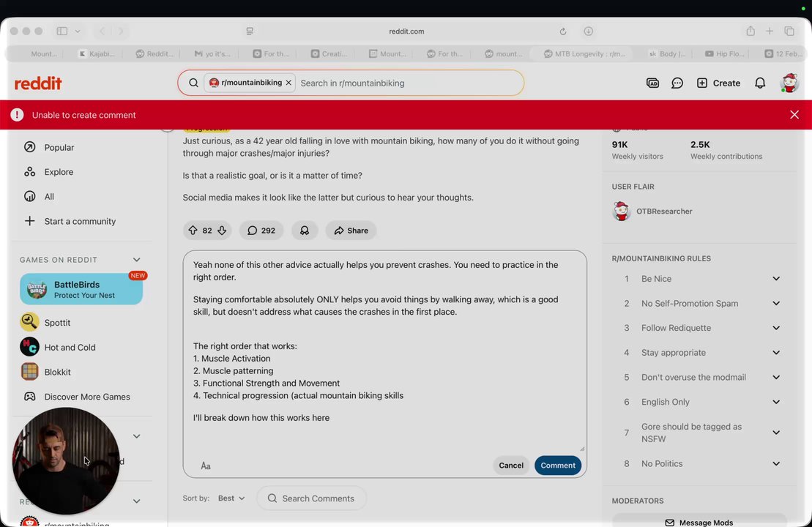The image size is (812, 527).
Task: Submit with the Comment button
Action: 558,466
